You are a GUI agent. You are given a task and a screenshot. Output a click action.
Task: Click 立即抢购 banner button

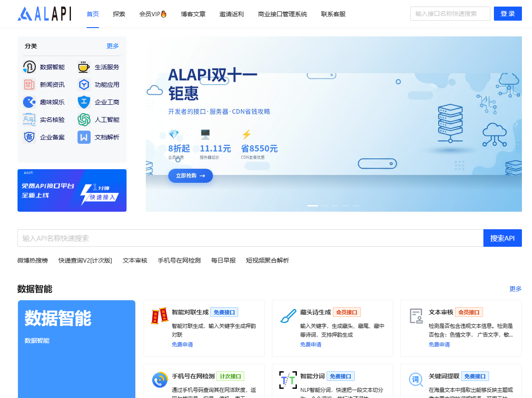[190, 176]
